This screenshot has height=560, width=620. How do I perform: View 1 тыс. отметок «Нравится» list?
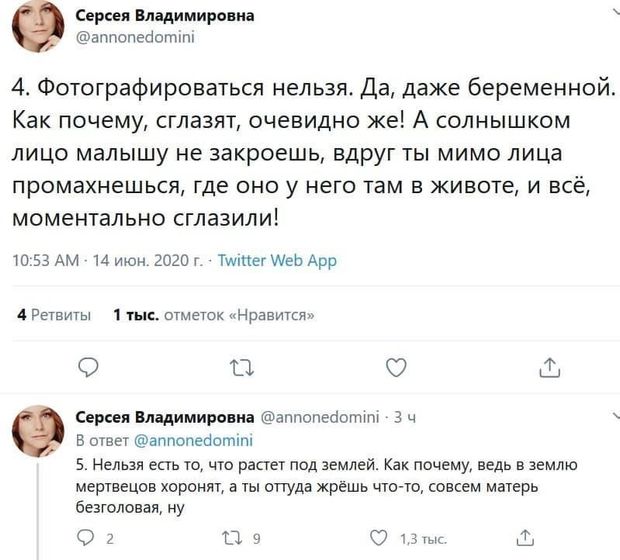[215, 315]
